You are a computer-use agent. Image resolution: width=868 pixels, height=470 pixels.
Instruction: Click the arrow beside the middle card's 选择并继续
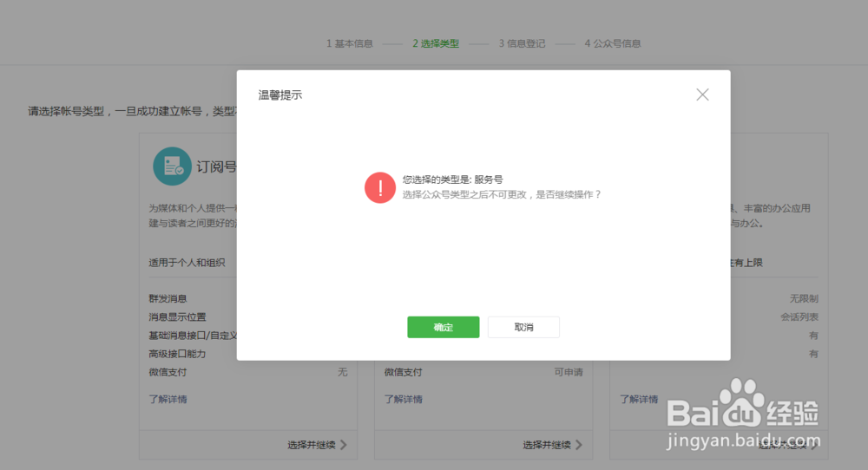[x=578, y=445]
